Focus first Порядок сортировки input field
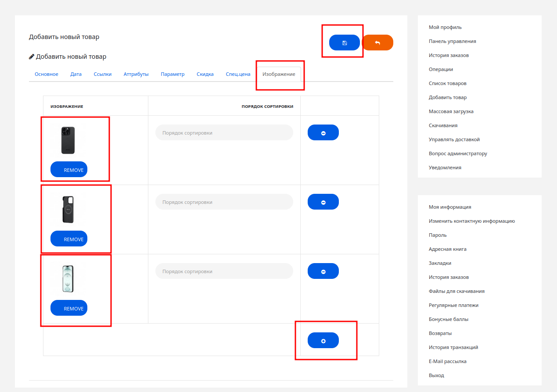Screen dimensions: 557x392 tap(224, 132)
